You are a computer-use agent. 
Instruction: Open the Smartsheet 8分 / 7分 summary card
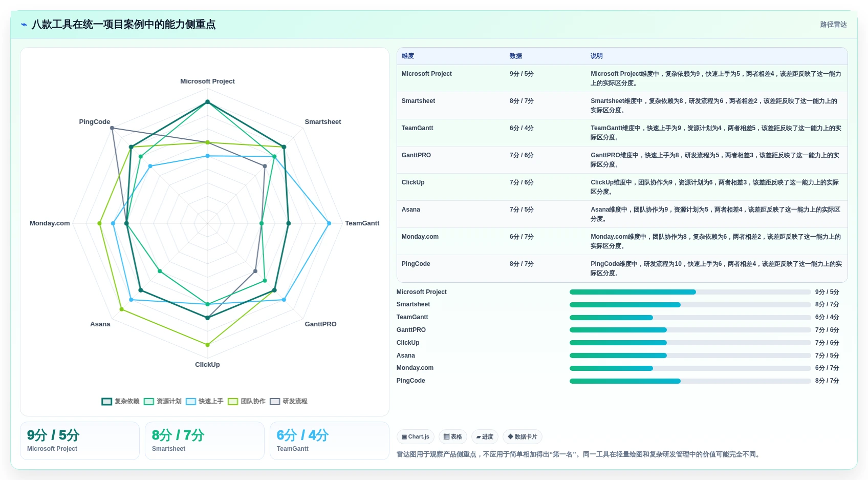coord(205,441)
